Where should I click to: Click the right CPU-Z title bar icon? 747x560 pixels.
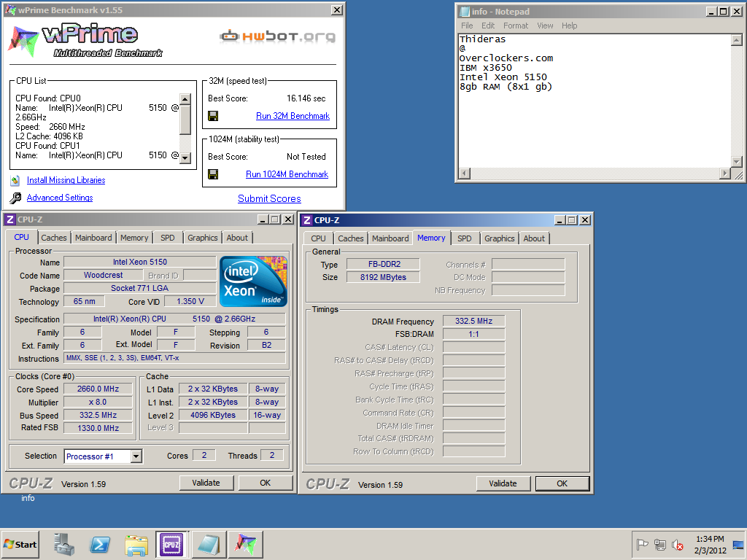[307, 220]
